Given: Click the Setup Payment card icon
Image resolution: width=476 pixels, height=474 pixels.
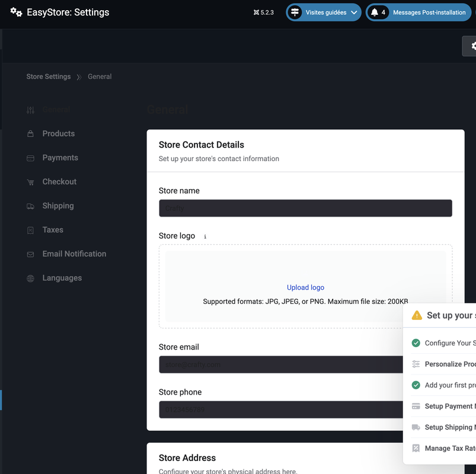Looking at the screenshot, I should pos(416,406).
